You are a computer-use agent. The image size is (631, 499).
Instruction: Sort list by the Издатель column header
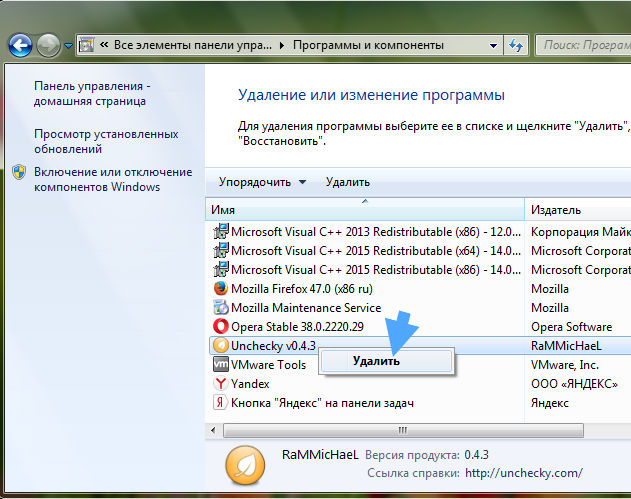coord(578,209)
